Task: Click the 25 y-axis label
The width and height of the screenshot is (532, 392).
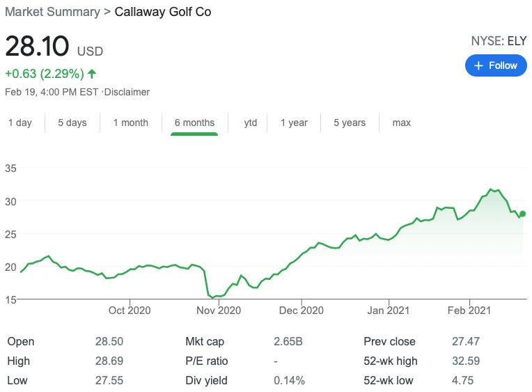Action: pyautogui.click(x=10, y=234)
